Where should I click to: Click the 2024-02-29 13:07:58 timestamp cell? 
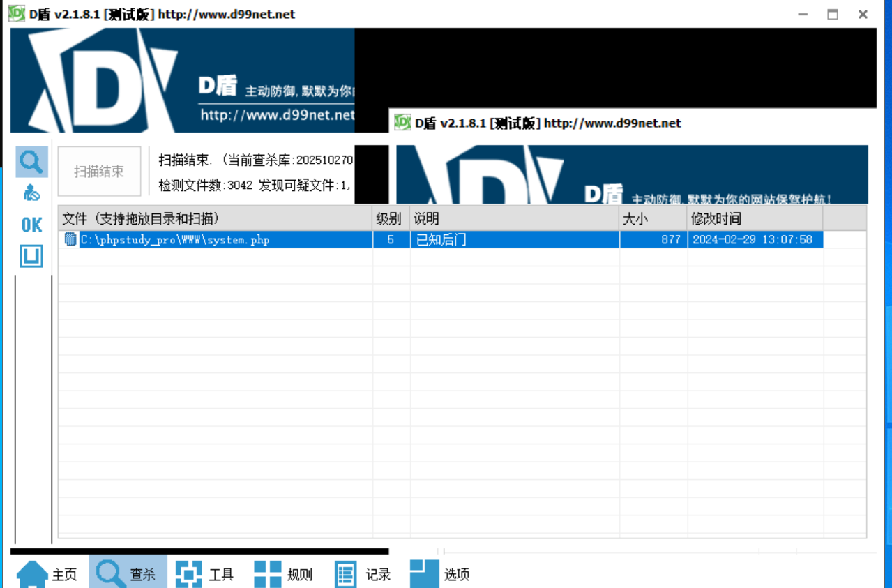[x=755, y=239]
